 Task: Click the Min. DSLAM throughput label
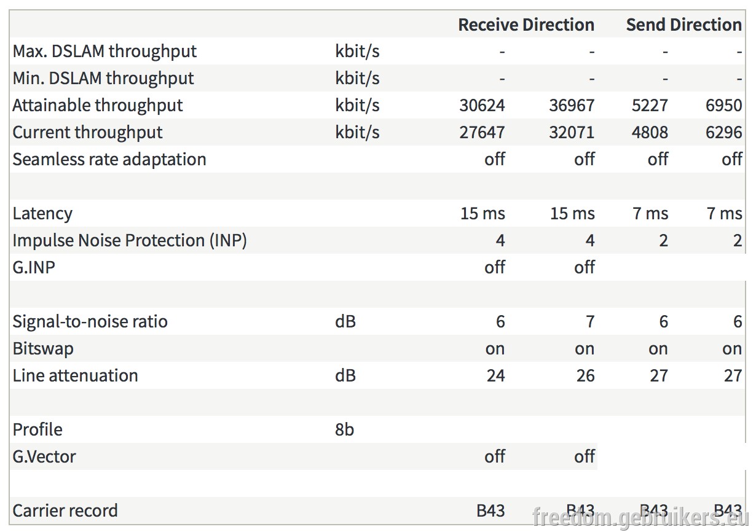click(x=103, y=78)
